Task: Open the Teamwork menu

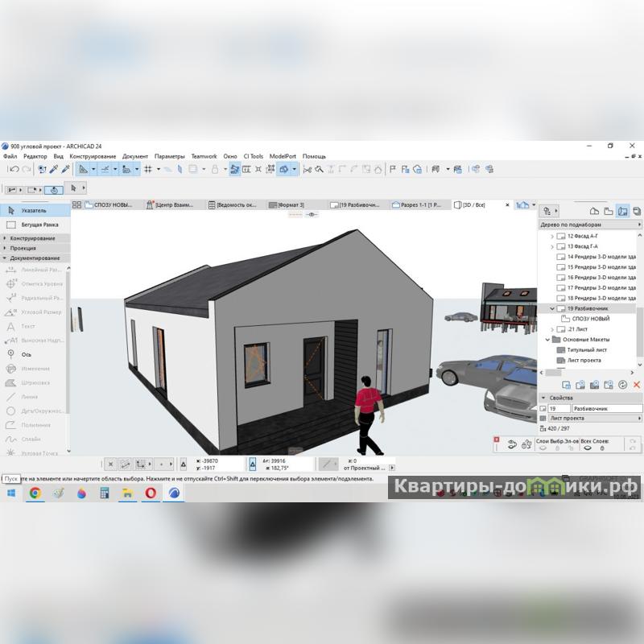Action: (204, 156)
